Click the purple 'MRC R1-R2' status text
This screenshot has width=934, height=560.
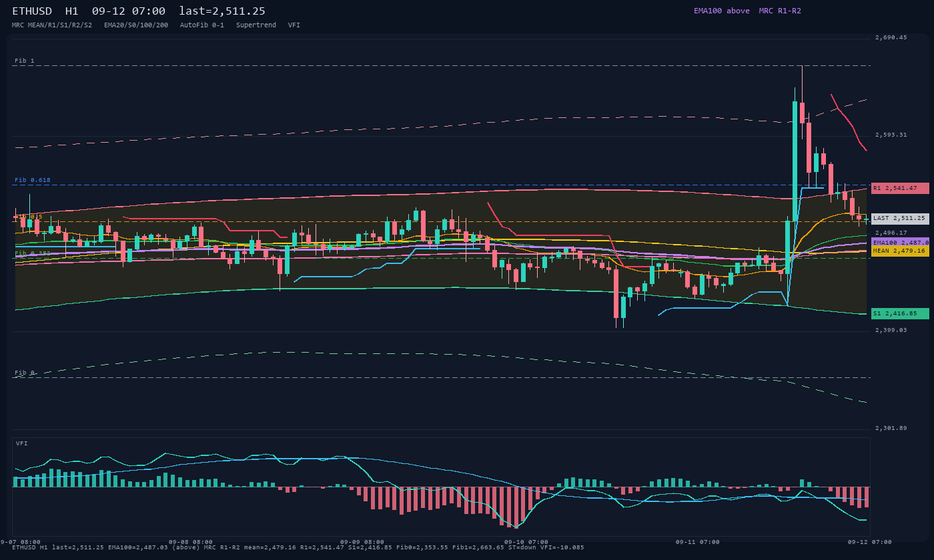point(780,11)
